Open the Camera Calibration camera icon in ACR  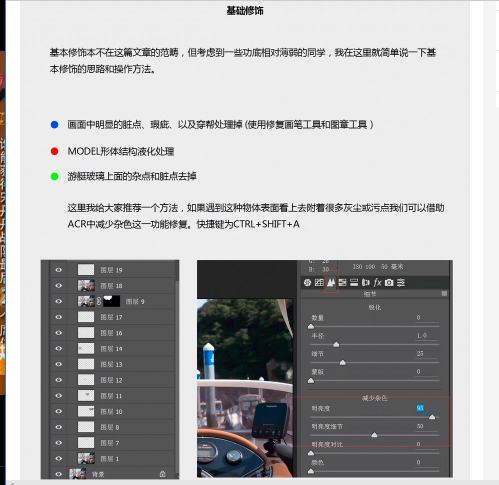389,283
